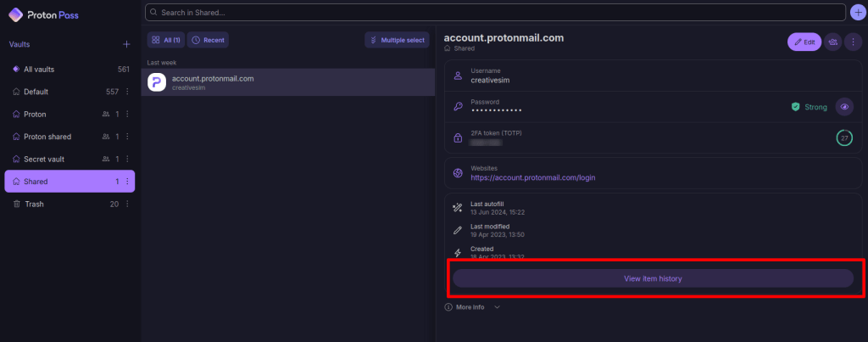Click the 2FA token lock icon
The height and width of the screenshot is (342, 868).
pos(458,138)
